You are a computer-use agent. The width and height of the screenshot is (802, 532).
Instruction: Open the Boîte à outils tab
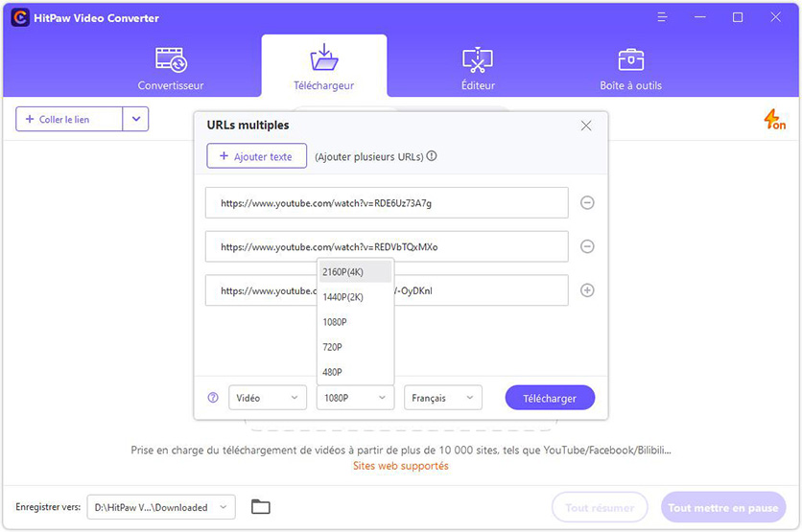[630, 68]
